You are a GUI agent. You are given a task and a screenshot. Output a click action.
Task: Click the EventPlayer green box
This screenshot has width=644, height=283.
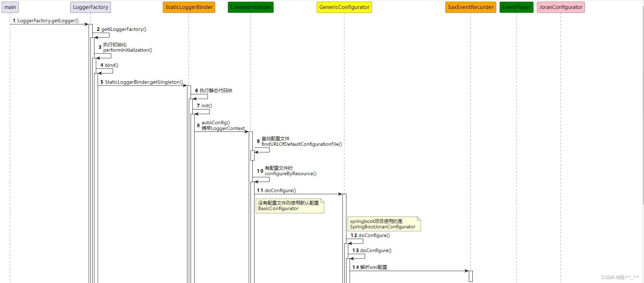pyautogui.click(x=516, y=7)
